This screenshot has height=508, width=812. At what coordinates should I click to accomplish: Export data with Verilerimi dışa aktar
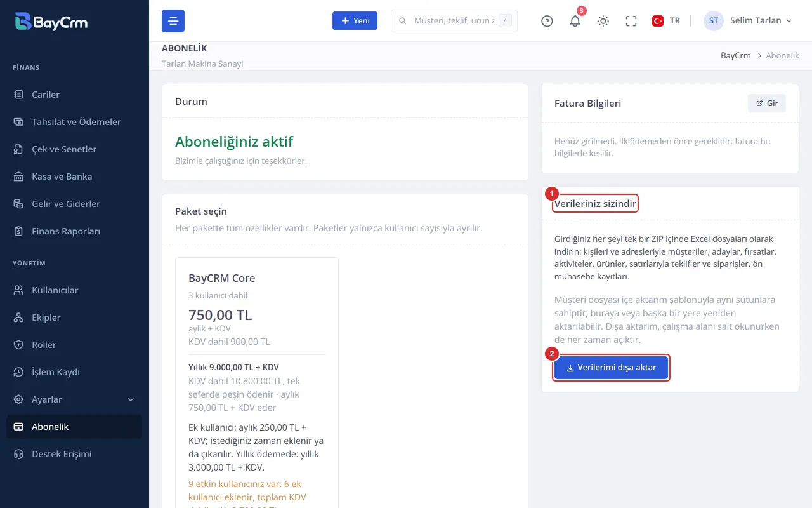(x=611, y=368)
